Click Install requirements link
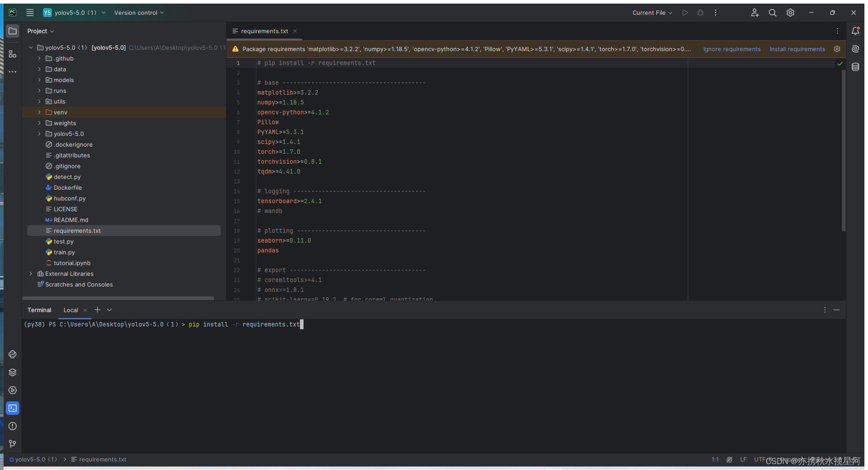 (x=797, y=49)
